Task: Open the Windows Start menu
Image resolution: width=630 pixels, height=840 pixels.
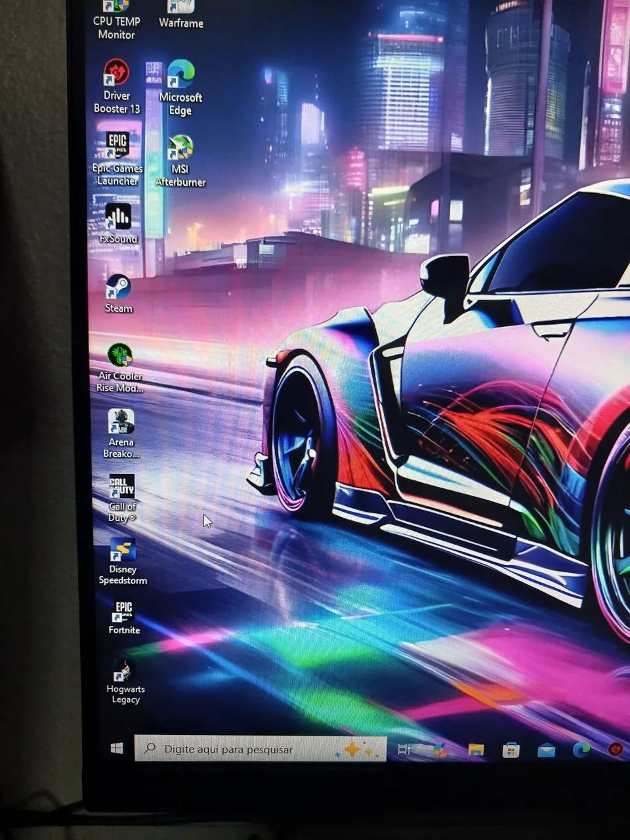Action: (117, 748)
